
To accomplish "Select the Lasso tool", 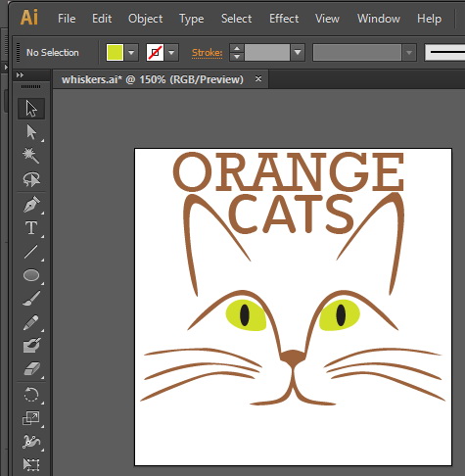I will [x=31, y=179].
